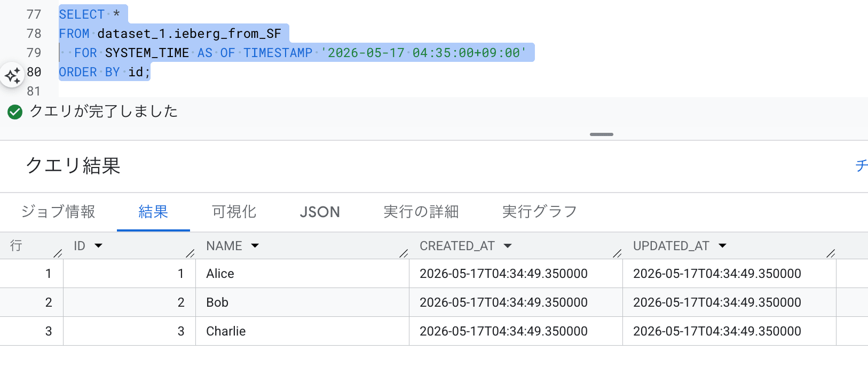The height and width of the screenshot is (367, 868).
Task: Click the Gemini sparkle icon beside line 80
Action: [x=12, y=75]
